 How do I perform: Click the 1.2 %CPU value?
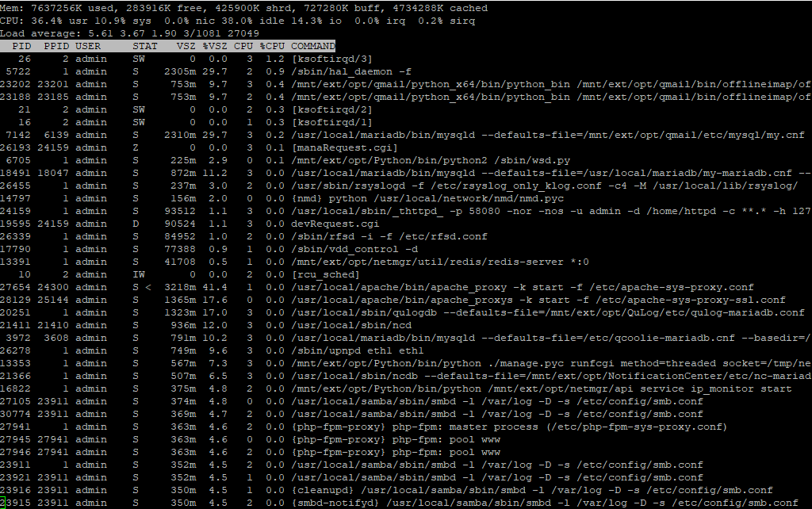point(275,59)
